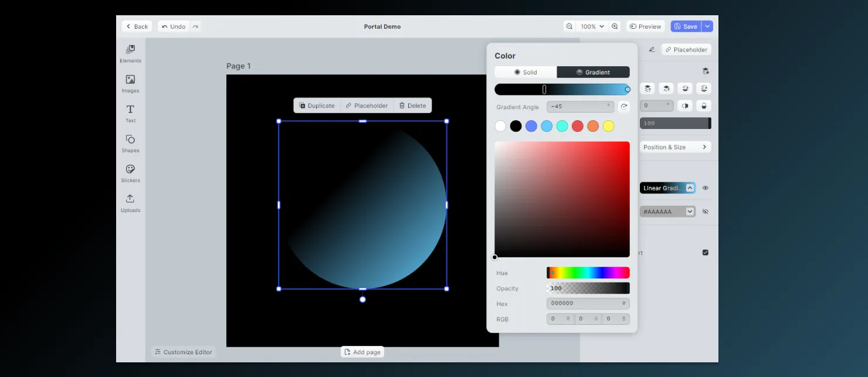The width and height of the screenshot is (868, 377).
Task: Click the B value field in RGB
Action: click(x=616, y=319)
